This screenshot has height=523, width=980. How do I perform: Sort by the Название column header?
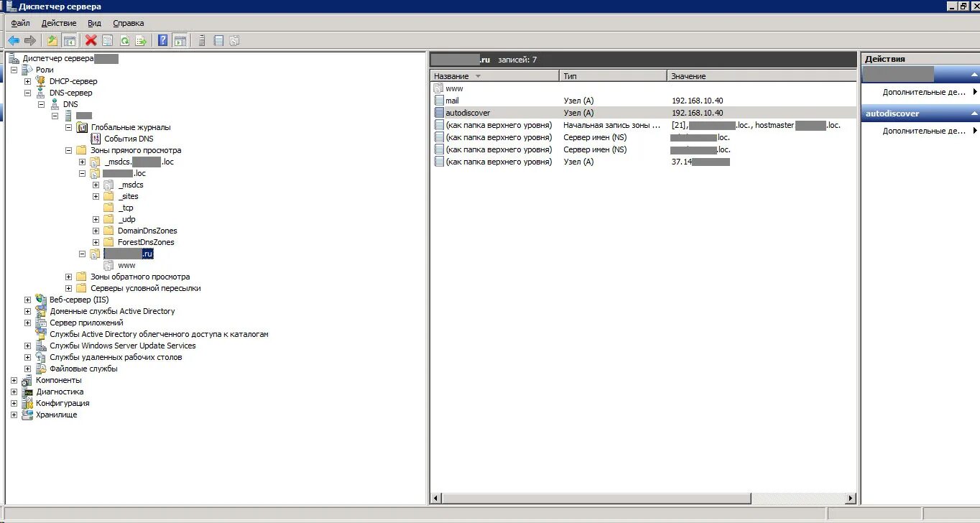coord(495,75)
